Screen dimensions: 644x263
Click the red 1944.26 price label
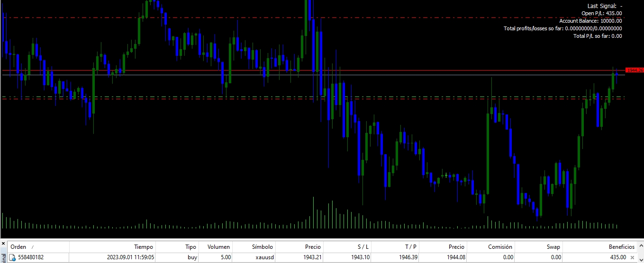635,70
